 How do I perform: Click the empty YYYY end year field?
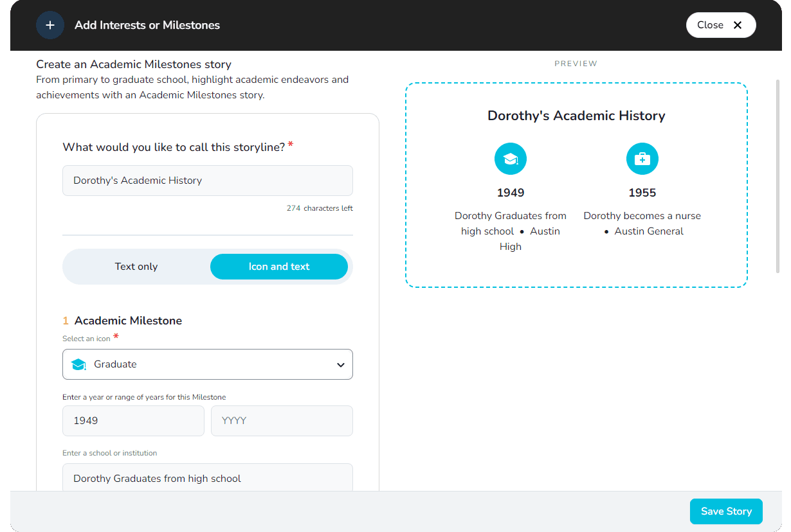click(x=282, y=421)
